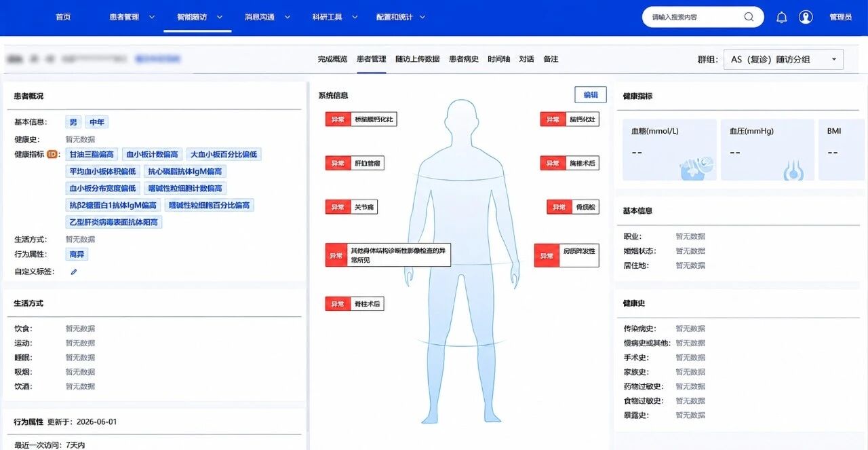Viewport: 868px width, 450px height.
Task: Click the blurred blue link beside patient name
Action: 157,59
